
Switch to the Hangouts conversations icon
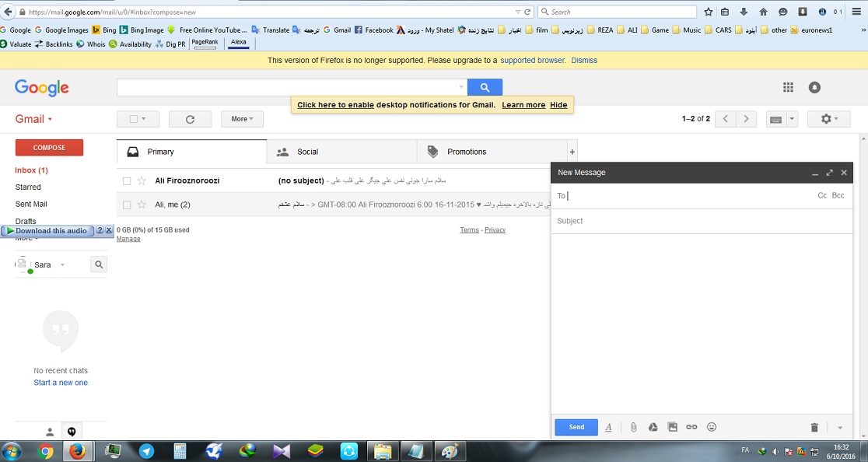click(x=72, y=432)
